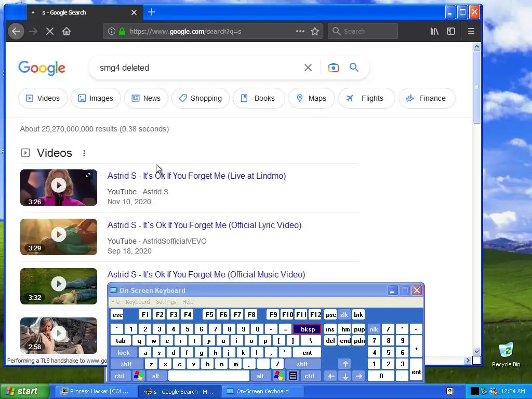Screen dimensions: 532x399
Task: Toggle Firefox sidebar icon
Action: [451, 31]
